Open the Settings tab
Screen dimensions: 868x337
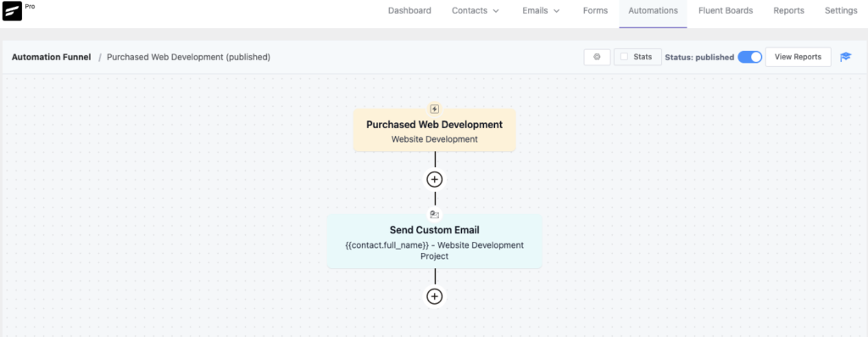(841, 10)
